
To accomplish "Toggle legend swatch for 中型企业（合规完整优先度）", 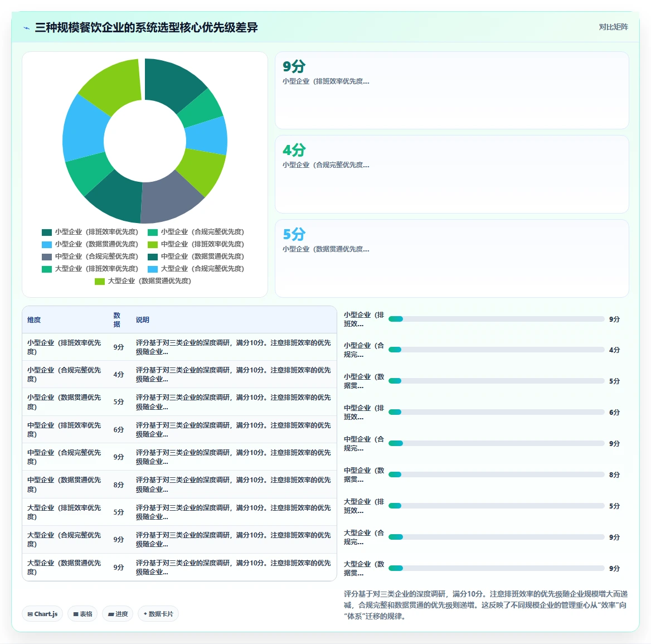I will pyautogui.click(x=46, y=256).
